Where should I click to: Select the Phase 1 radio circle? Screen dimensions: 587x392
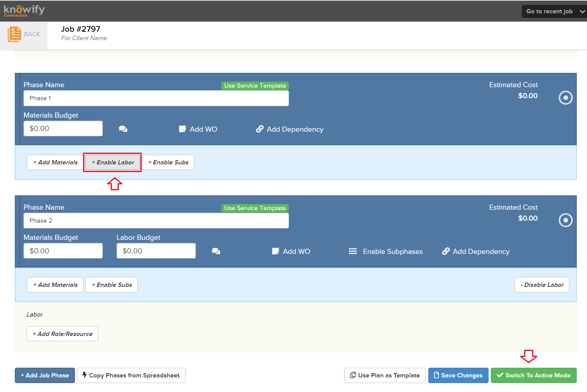click(x=566, y=98)
